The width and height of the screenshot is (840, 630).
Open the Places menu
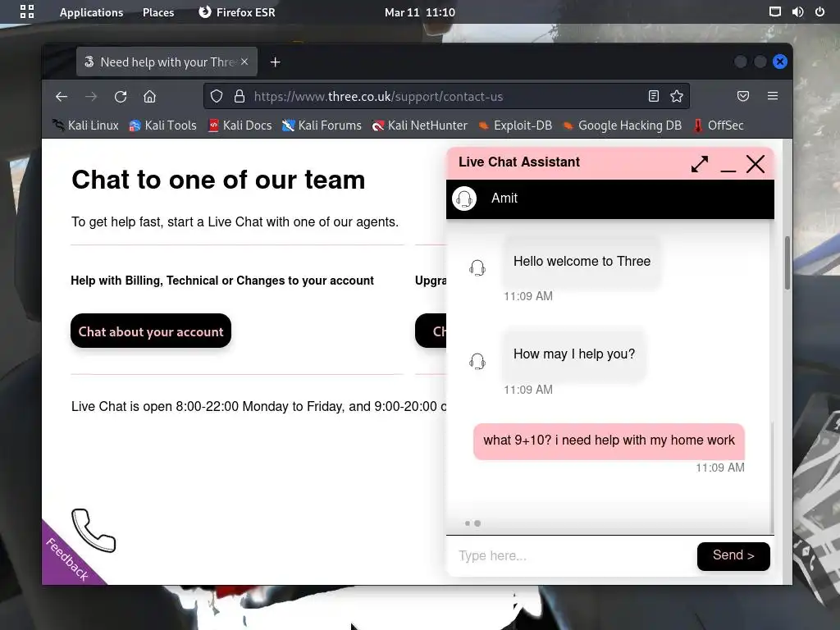coord(158,12)
